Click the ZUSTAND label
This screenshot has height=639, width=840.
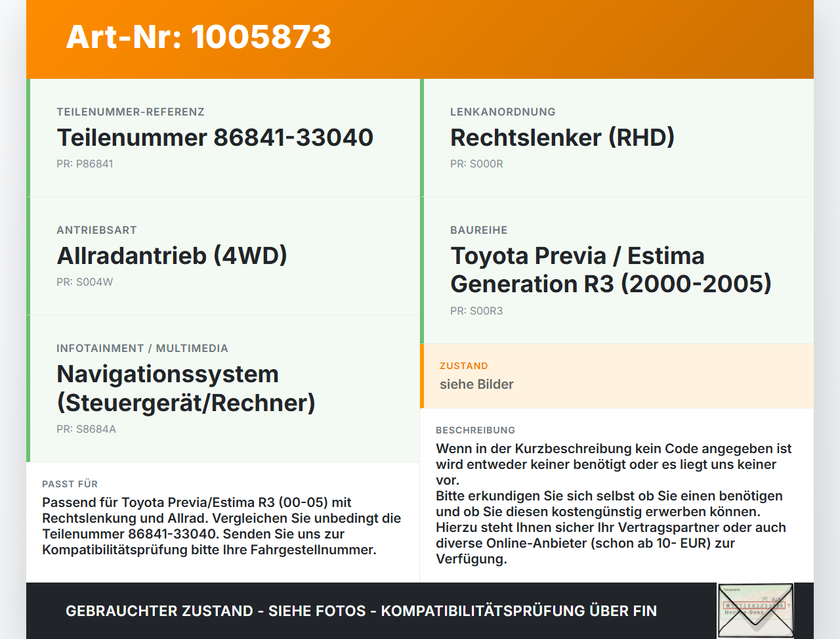464,366
